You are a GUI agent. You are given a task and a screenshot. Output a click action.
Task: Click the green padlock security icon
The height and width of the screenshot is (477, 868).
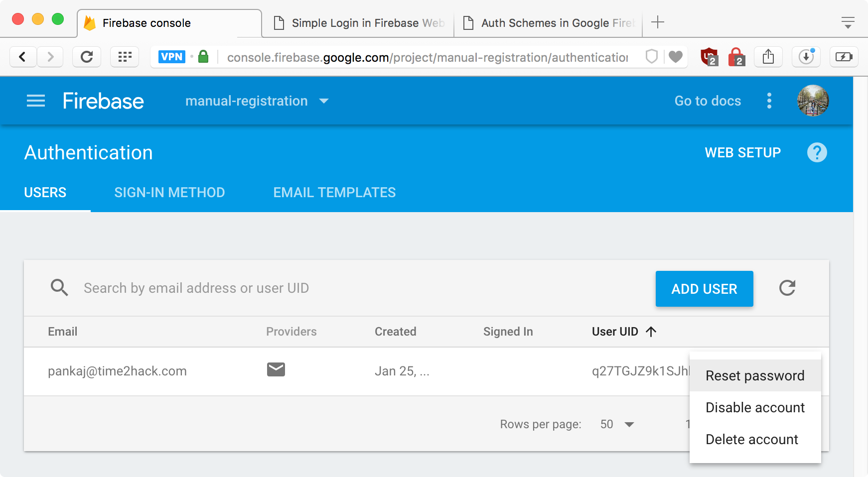tap(203, 56)
